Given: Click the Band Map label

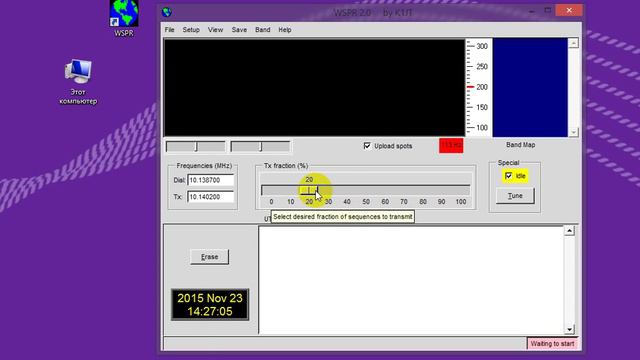Looking at the screenshot, I should click(520, 145).
